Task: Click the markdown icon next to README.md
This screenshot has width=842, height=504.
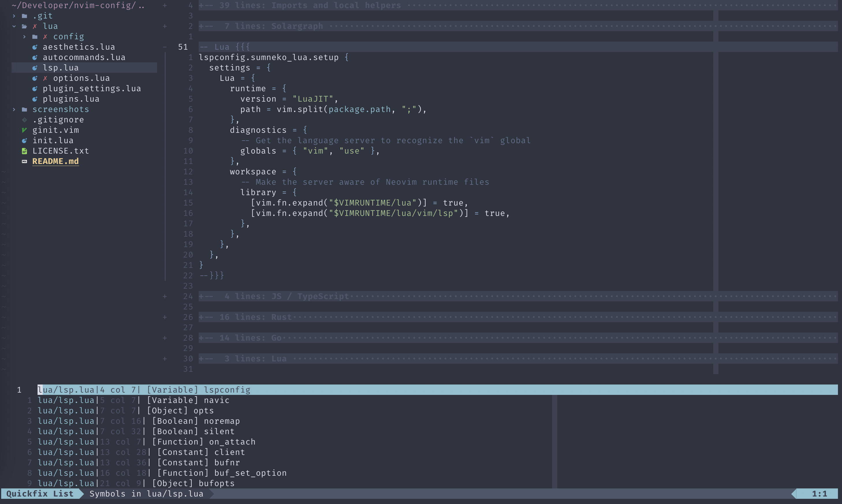Action: tap(24, 161)
